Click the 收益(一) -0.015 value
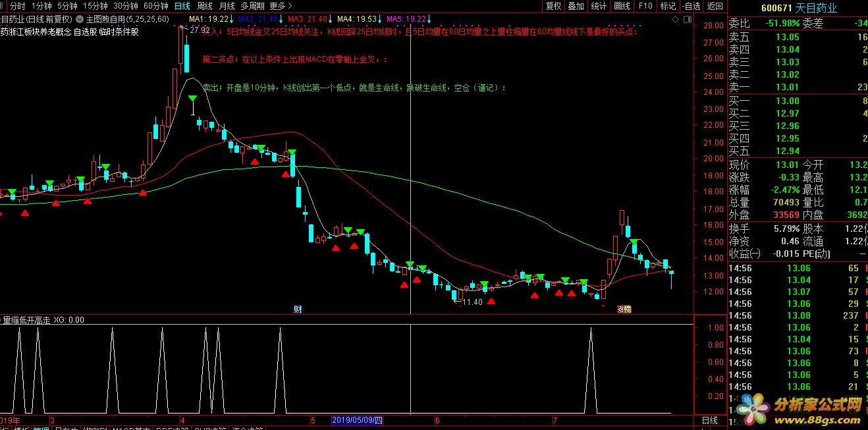Viewport: 868px width, 430px height. click(x=786, y=254)
